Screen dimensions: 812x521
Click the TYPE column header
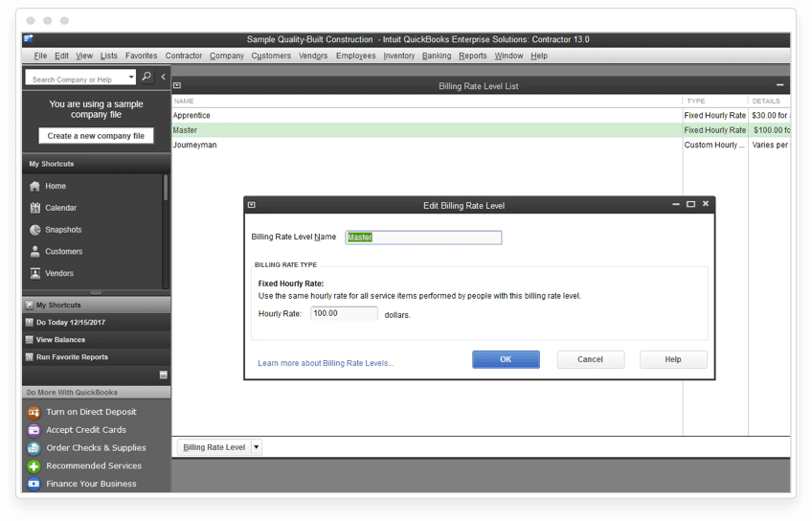(715, 101)
